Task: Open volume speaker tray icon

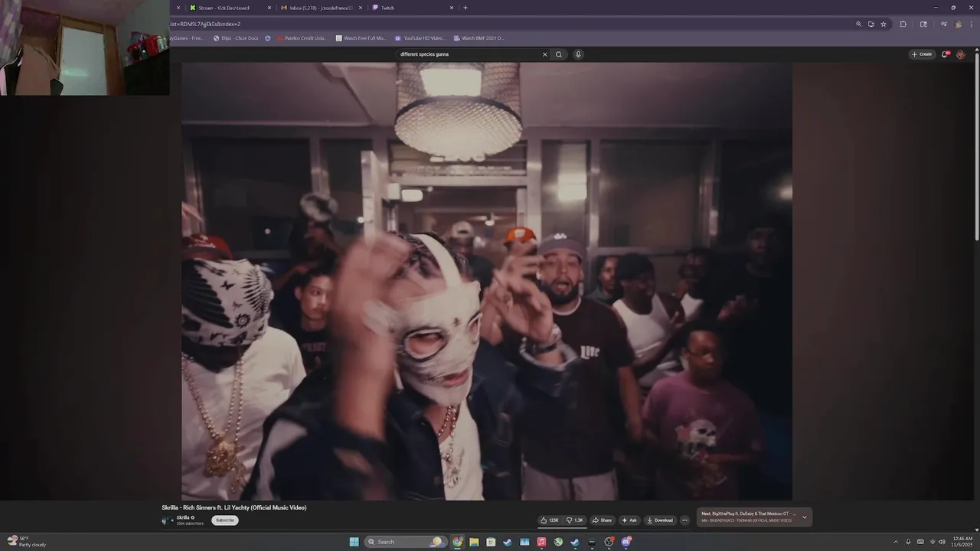Action: [942, 542]
